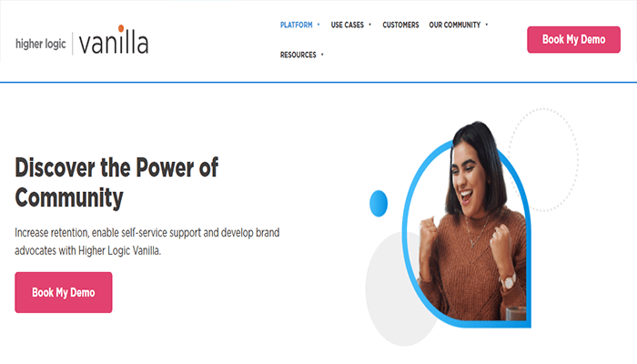Click the small blue dot graphic

(x=379, y=203)
